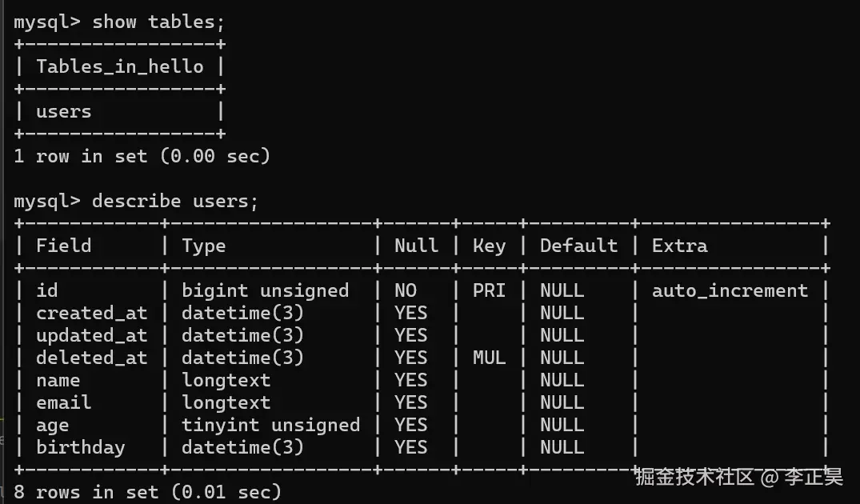Click the 'created_at' field name
This screenshot has height=504, width=860.
click(92, 313)
